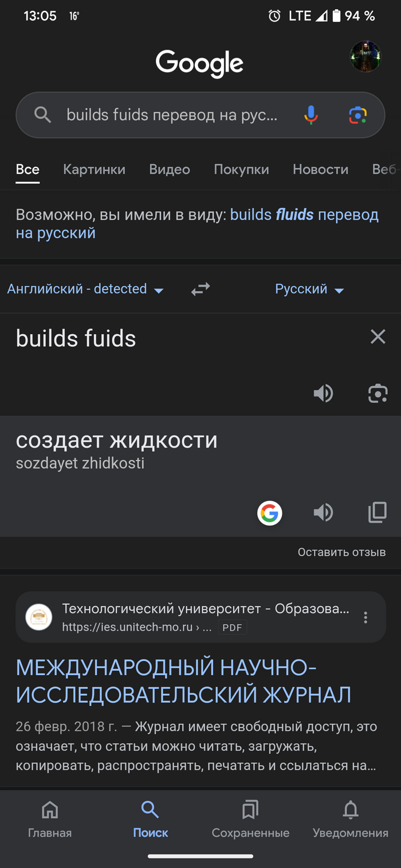Open the target language dropdown Русский
This screenshot has width=401, height=868.
(x=309, y=289)
